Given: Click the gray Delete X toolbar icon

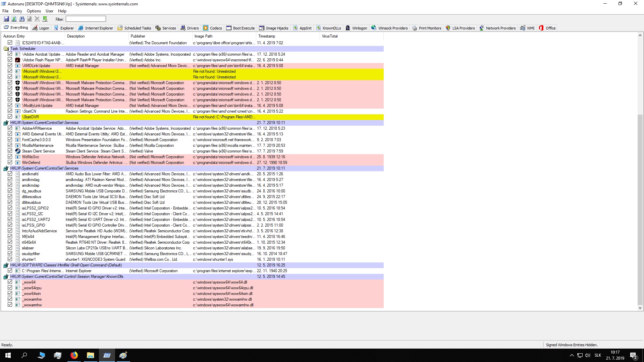Looking at the screenshot, I should (x=37, y=19).
